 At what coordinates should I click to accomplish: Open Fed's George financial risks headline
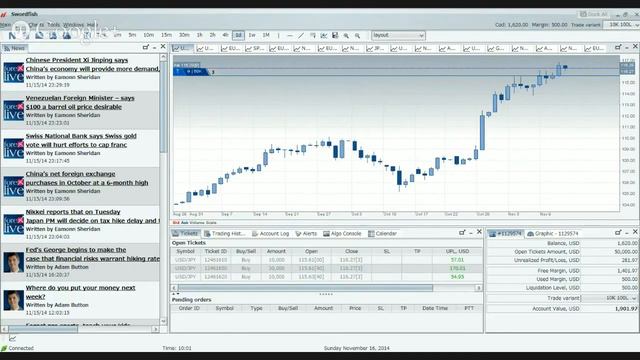tap(92, 254)
